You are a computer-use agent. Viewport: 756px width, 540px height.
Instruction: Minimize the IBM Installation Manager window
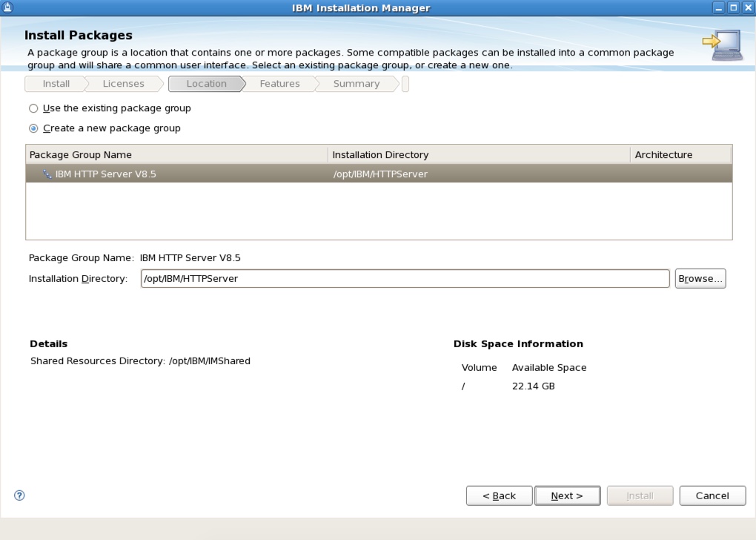pos(718,7)
